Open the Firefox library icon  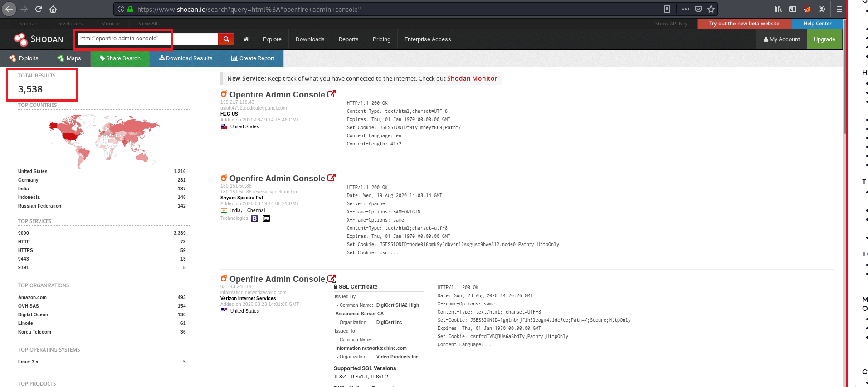[x=778, y=9]
